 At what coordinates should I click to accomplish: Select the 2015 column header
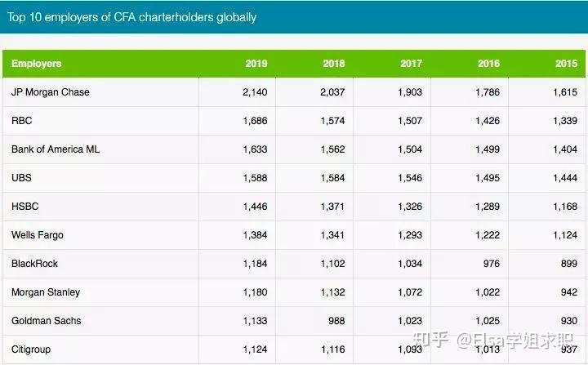pos(566,64)
